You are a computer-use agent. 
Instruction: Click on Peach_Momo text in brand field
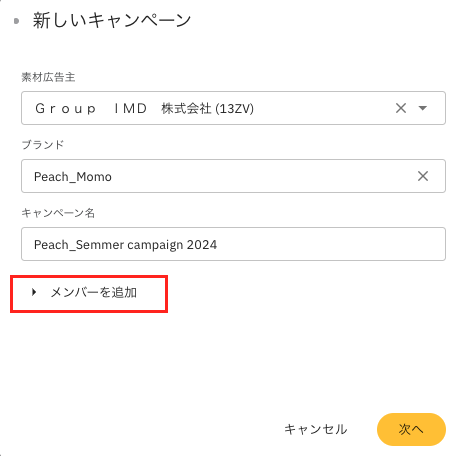tap(73, 177)
